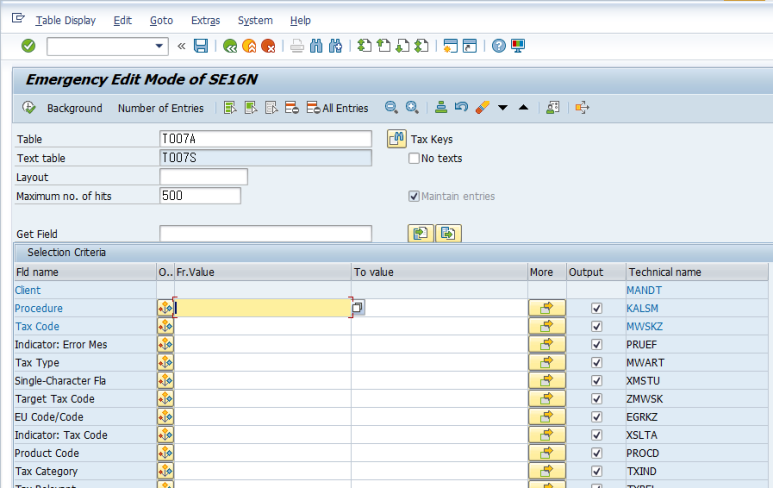Viewport: 773px width, 488px height.
Task: Click the Print icon
Action: click(297, 46)
